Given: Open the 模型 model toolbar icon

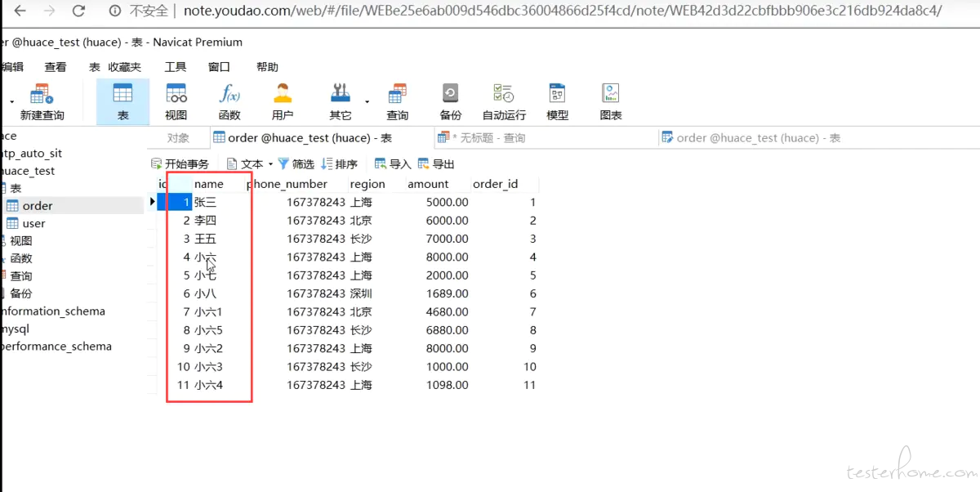Looking at the screenshot, I should pos(558,101).
